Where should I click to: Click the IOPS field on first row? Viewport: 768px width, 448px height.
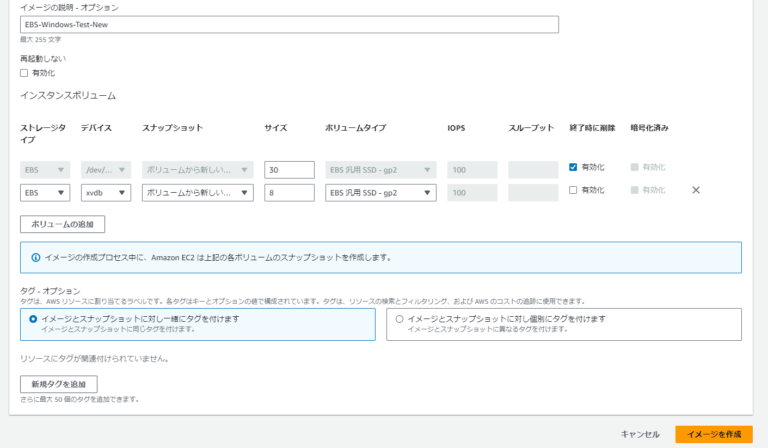472,170
